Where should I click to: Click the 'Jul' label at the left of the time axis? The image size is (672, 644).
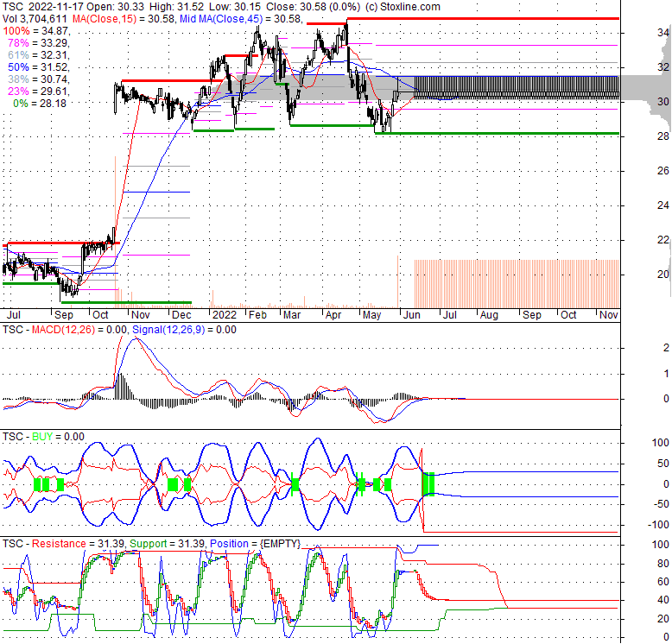[x=14, y=315]
